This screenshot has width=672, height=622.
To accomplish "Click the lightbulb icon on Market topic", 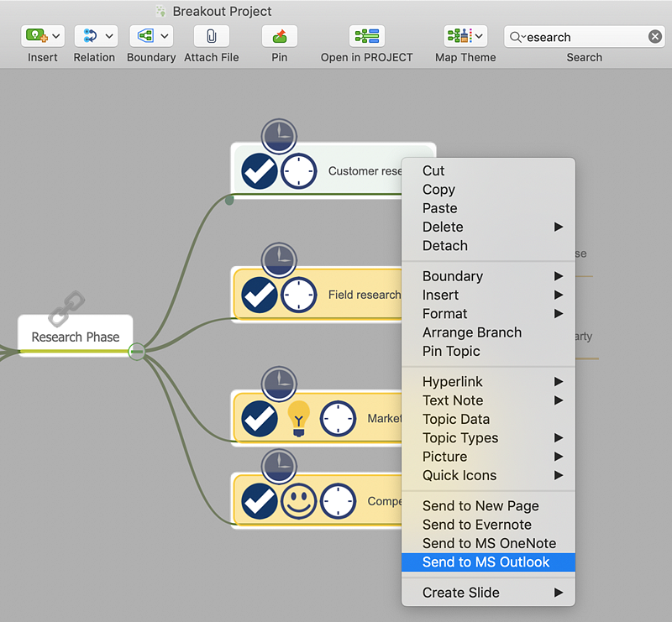I will (x=298, y=418).
